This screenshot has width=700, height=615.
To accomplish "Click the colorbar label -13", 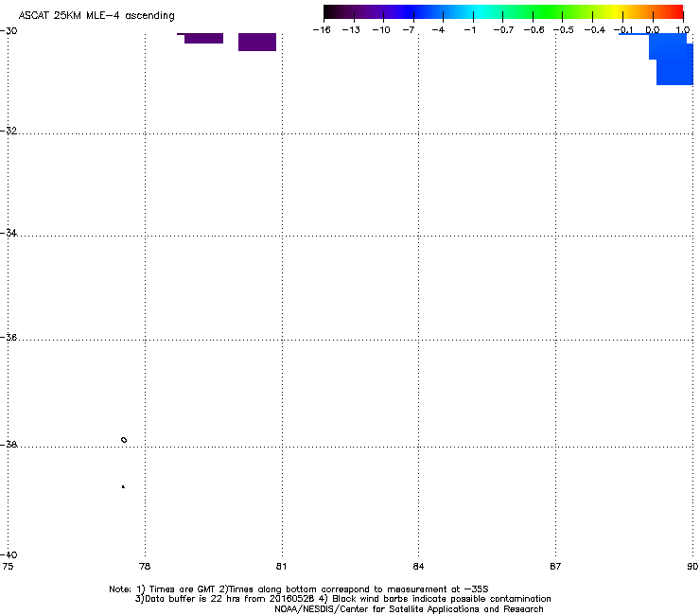I will 351,30.
